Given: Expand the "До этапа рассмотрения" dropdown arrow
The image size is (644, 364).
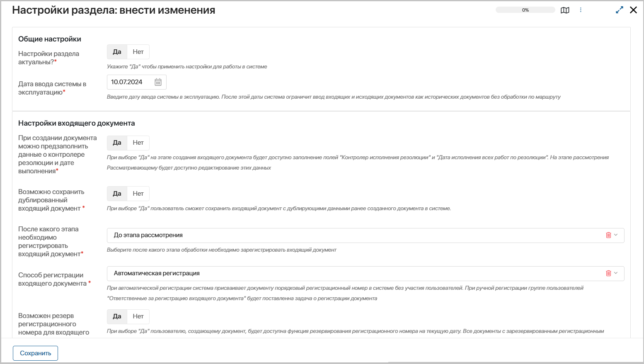Looking at the screenshot, I should coord(616,235).
